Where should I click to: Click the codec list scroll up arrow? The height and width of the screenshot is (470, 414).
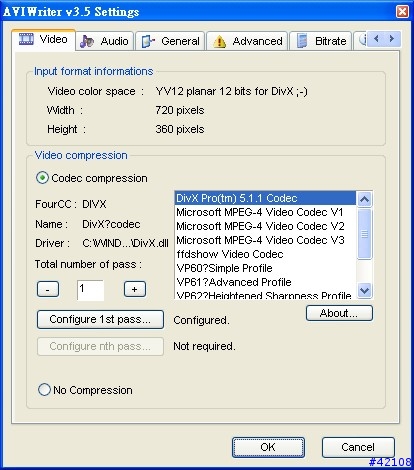tap(364, 199)
